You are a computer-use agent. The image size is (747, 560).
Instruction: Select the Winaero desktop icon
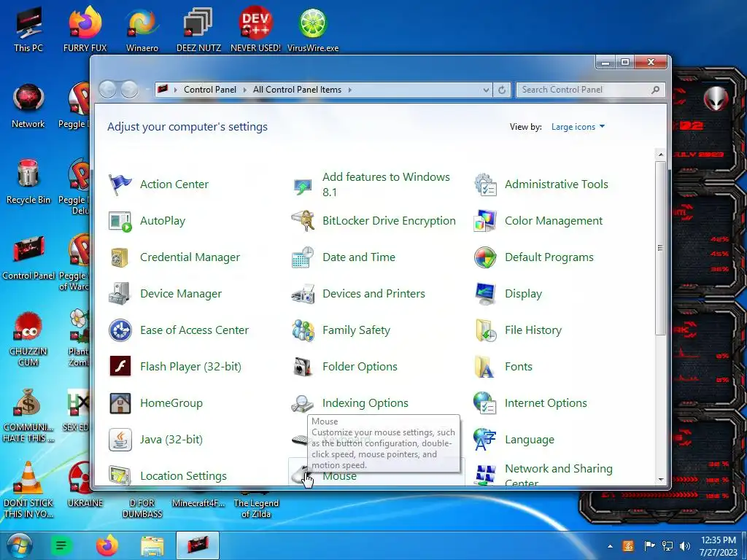142,28
